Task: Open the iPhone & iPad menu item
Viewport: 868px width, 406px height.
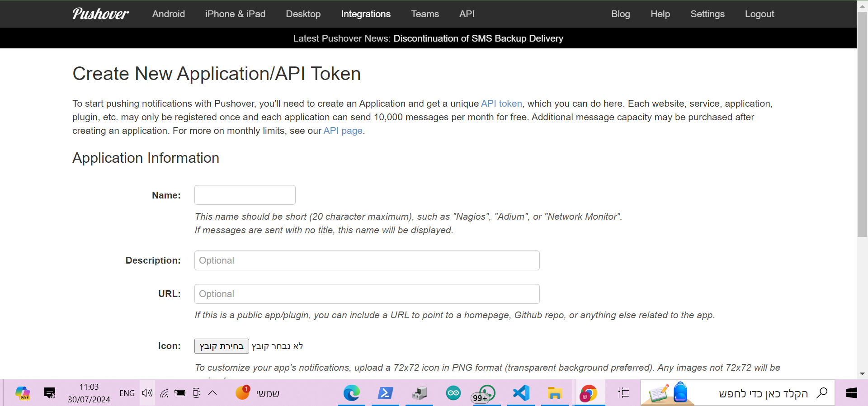Action: point(235,14)
